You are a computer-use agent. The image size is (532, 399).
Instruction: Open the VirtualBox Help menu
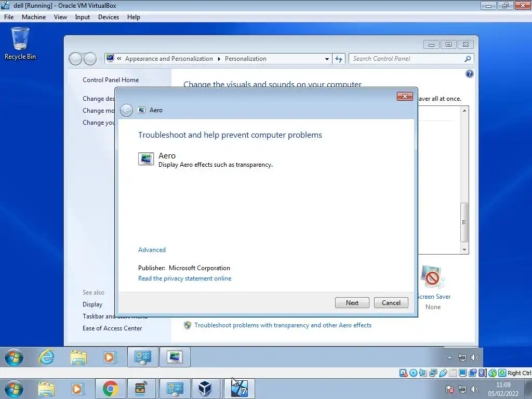(x=134, y=17)
